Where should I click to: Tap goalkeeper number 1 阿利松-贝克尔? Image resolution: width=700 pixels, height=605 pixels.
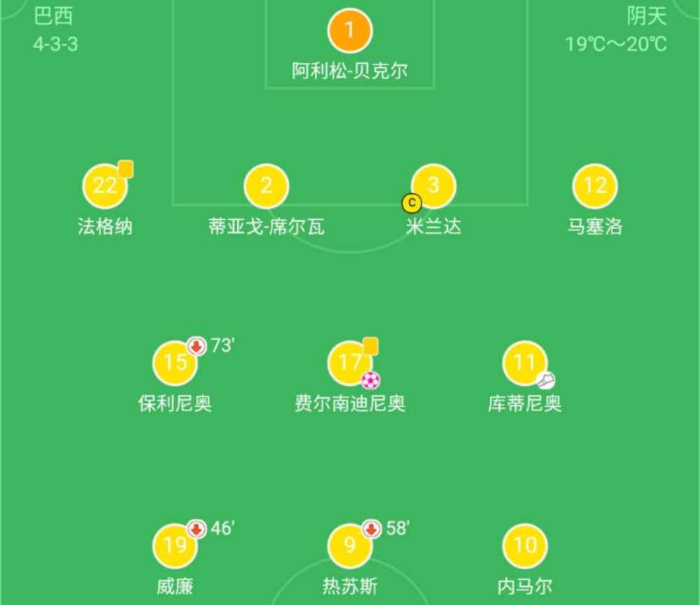349,31
